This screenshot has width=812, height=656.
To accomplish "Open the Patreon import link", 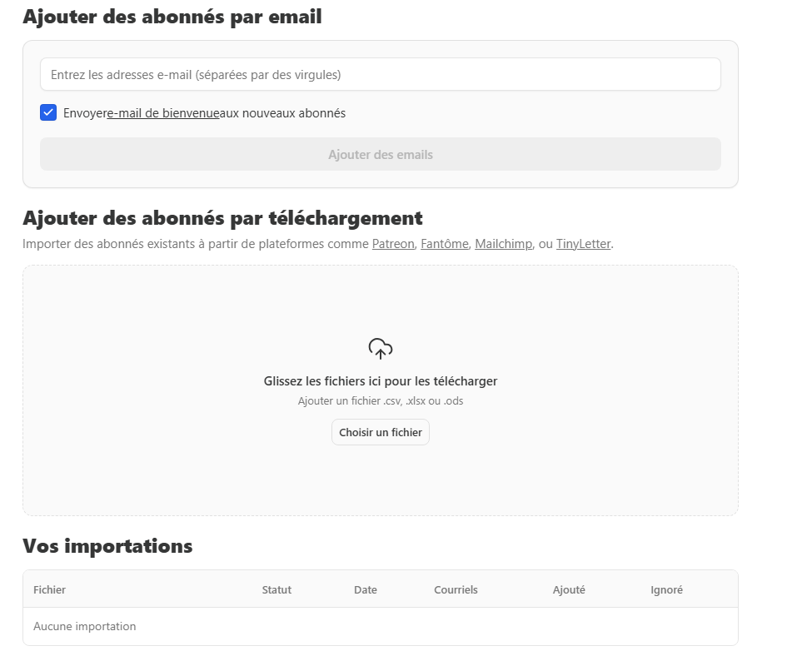I will tap(393, 244).
